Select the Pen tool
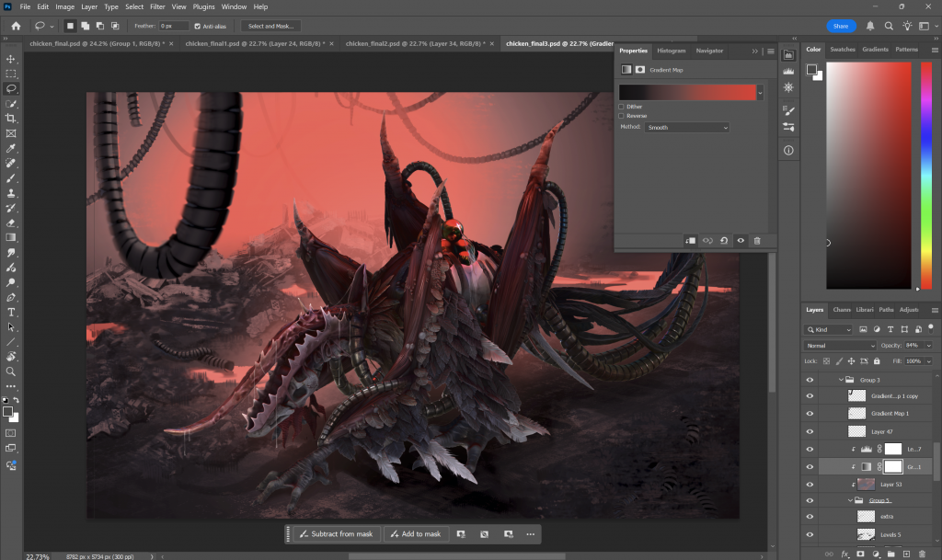 [x=11, y=297]
